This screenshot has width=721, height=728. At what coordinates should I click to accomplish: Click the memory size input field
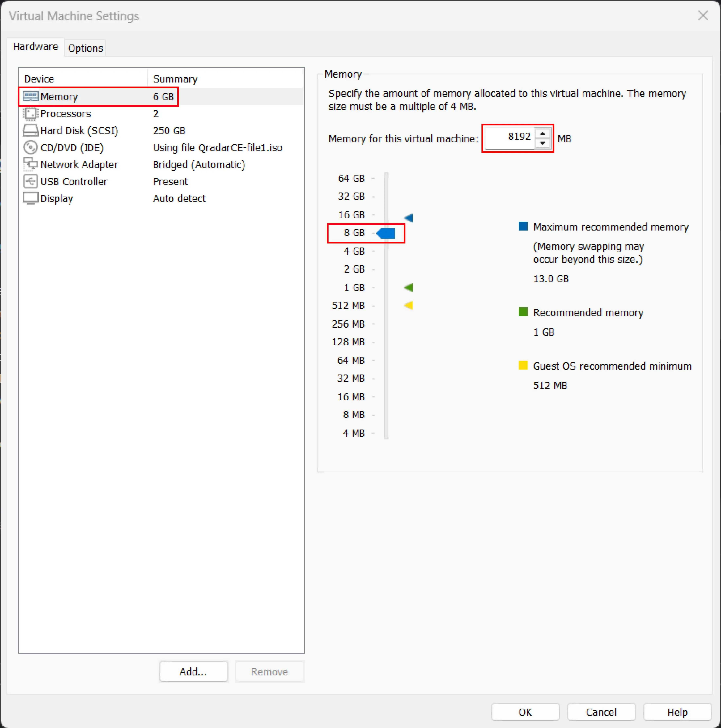click(x=510, y=137)
